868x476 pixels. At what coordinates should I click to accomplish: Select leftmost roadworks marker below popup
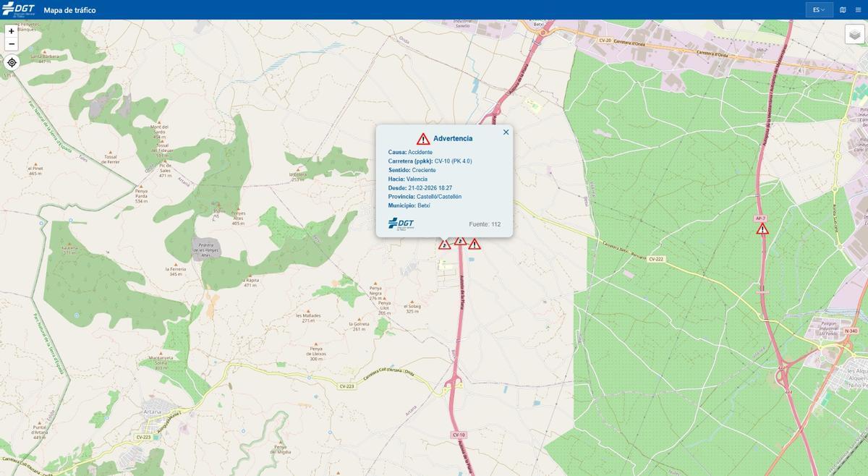tap(444, 245)
